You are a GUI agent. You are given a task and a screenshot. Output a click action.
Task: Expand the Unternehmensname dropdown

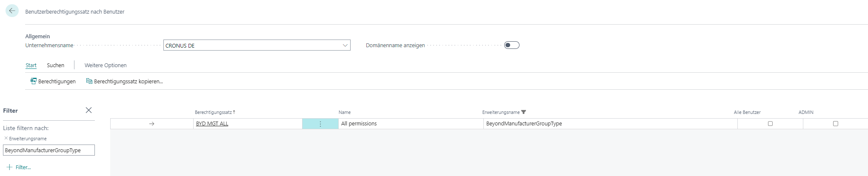(x=345, y=45)
